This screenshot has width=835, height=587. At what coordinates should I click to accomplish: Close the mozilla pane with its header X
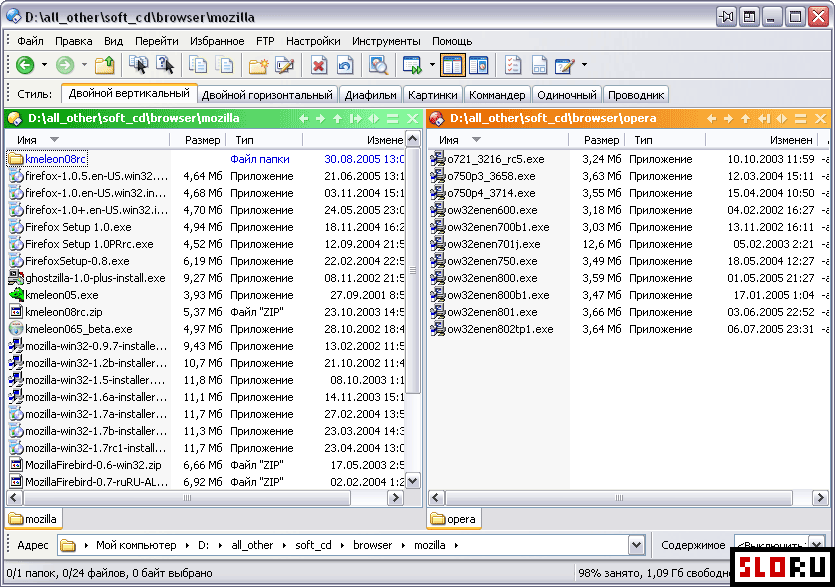click(x=413, y=118)
